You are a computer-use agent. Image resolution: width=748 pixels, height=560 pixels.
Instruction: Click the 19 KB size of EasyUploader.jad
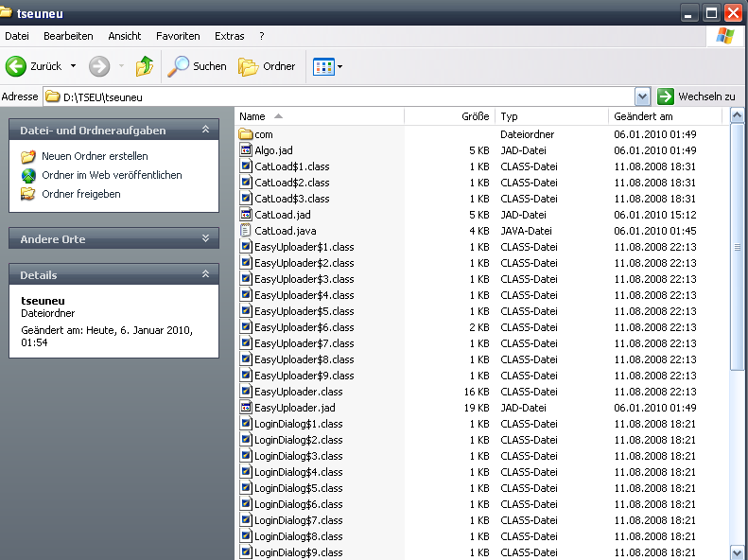pos(477,408)
